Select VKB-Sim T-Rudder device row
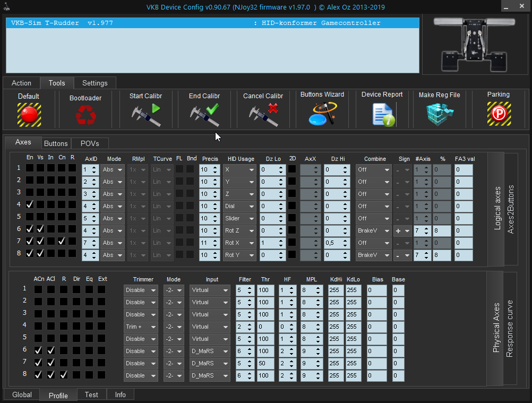 pos(212,23)
